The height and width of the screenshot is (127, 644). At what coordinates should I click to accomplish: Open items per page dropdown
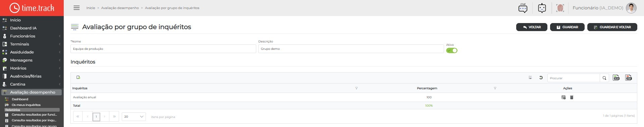click(x=134, y=117)
